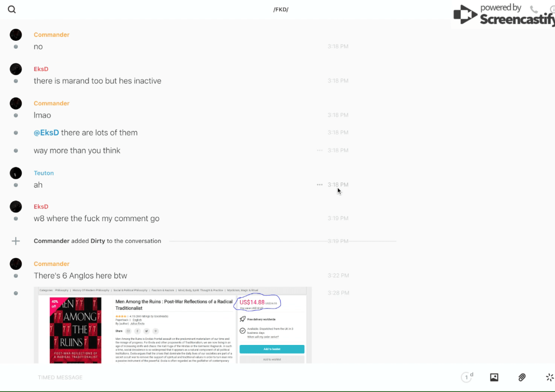Click Teuton's avatar icon
The height and width of the screenshot is (392, 555).
[16, 173]
